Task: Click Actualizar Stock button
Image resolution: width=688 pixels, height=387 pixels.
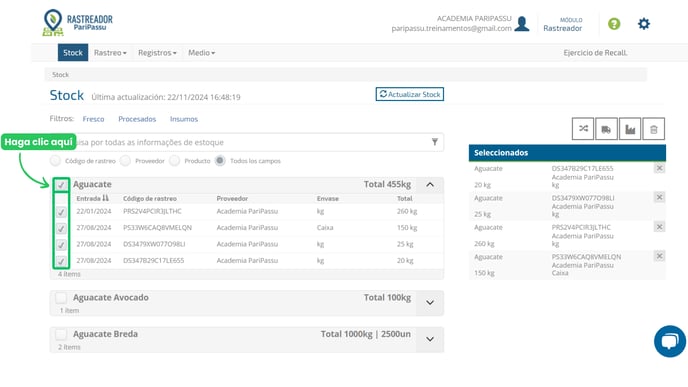Action: click(x=410, y=94)
